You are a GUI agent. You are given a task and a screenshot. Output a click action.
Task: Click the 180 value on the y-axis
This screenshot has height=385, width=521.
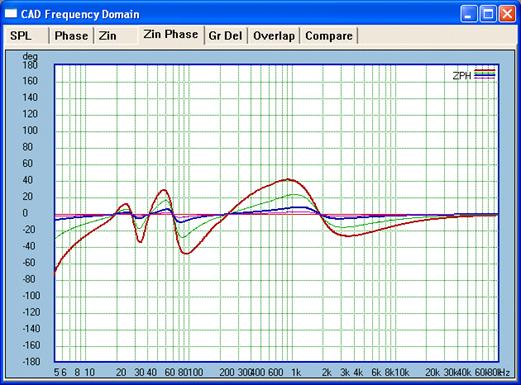30,65
